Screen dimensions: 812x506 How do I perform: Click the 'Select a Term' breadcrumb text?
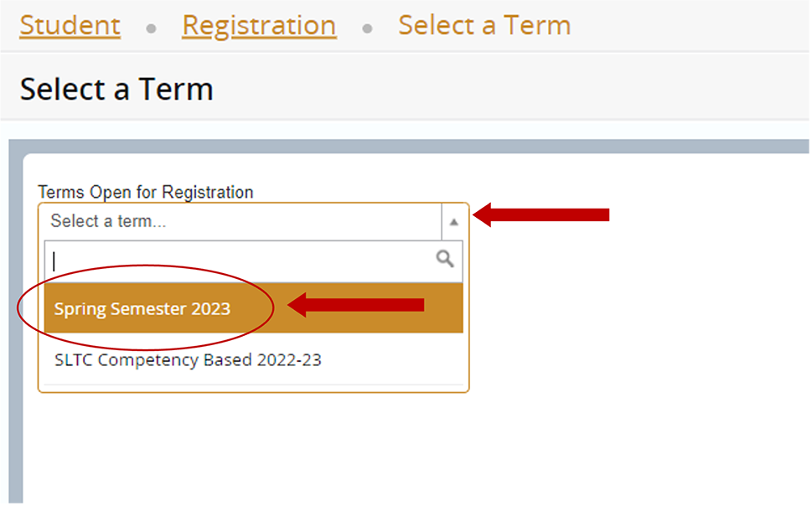click(484, 25)
